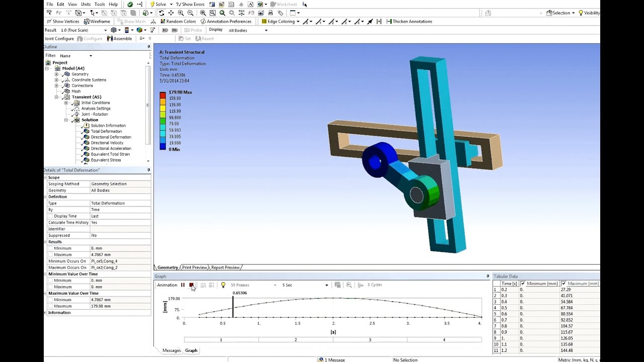Viewport: 644px width, 362px height.
Task: Open the View menu
Action: click(72, 4)
